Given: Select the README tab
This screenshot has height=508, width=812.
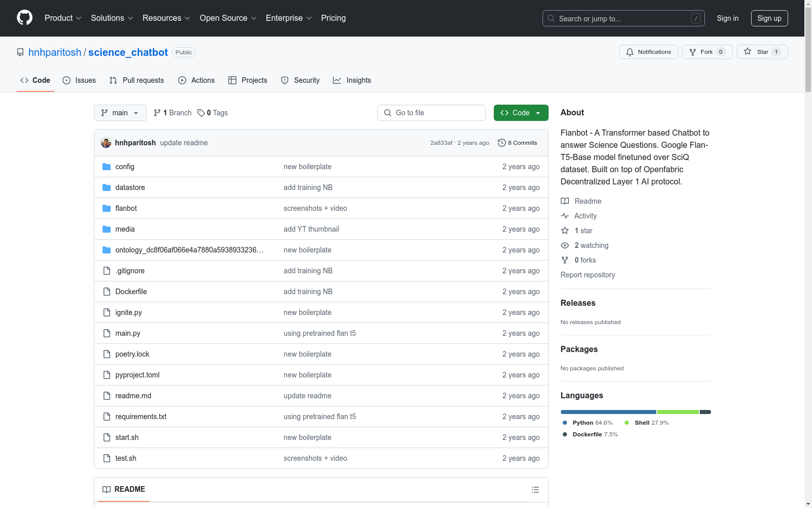Looking at the screenshot, I should click(x=124, y=489).
